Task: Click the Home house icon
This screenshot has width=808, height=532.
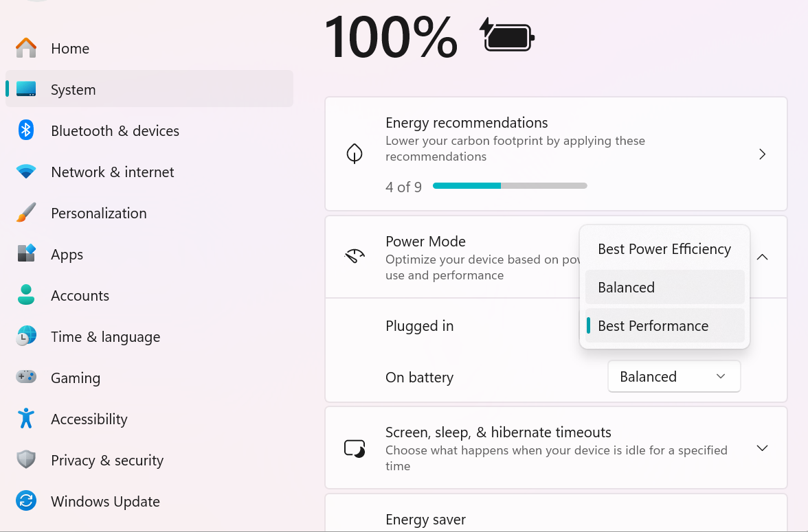Action: 26,48
